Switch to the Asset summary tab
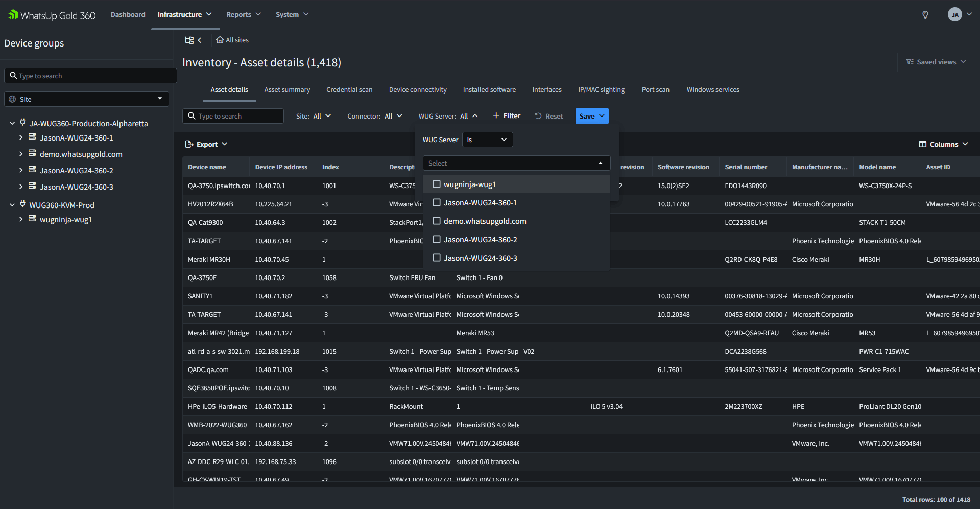 [x=287, y=89]
